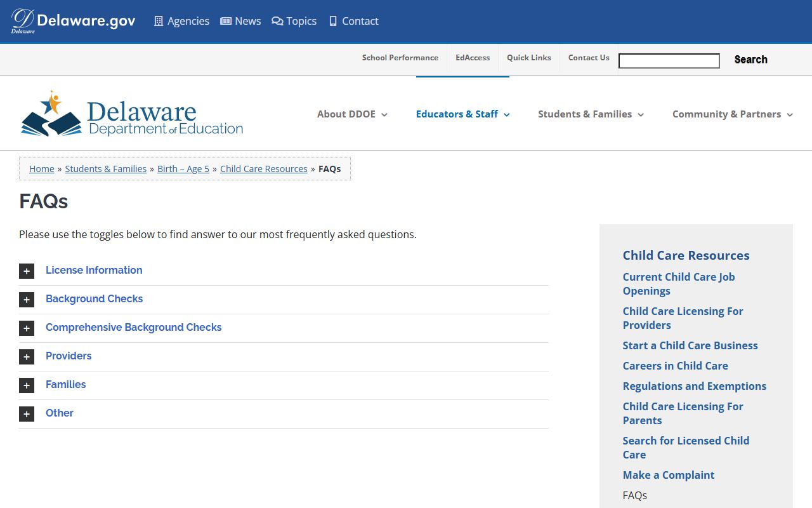Open Make a Complaint link
This screenshot has height=508, width=812.
coord(669,475)
